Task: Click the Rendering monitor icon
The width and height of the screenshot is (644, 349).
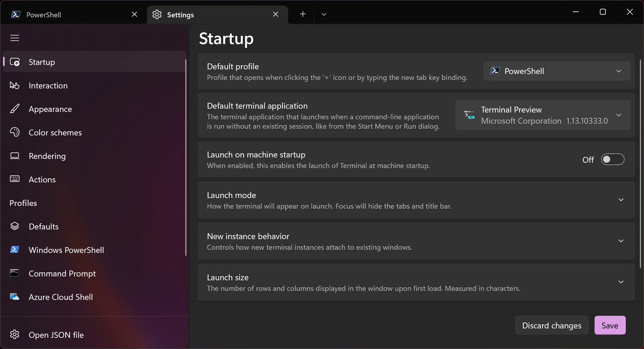Action: 15,156
